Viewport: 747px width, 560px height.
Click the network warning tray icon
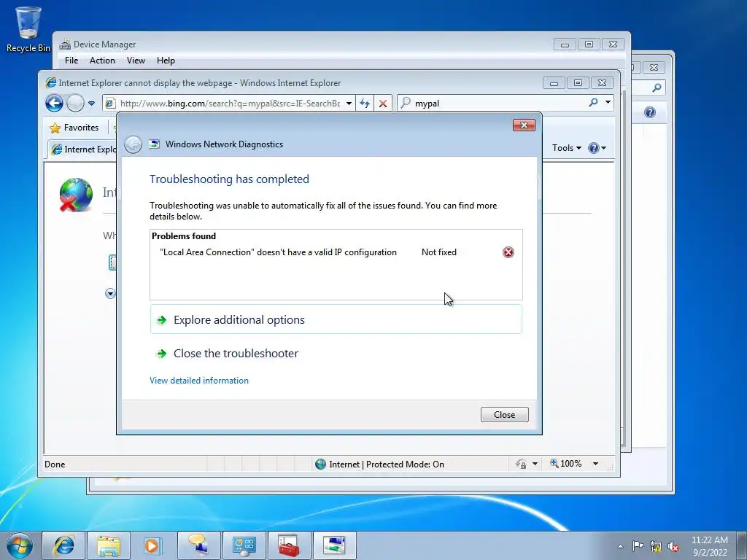(x=656, y=546)
